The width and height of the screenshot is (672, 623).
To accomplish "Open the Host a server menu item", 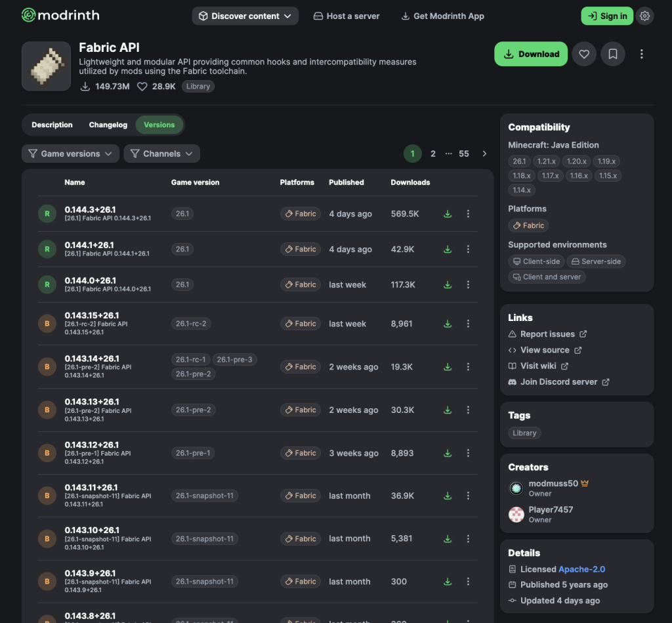I will pyautogui.click(x=346, y=16).
